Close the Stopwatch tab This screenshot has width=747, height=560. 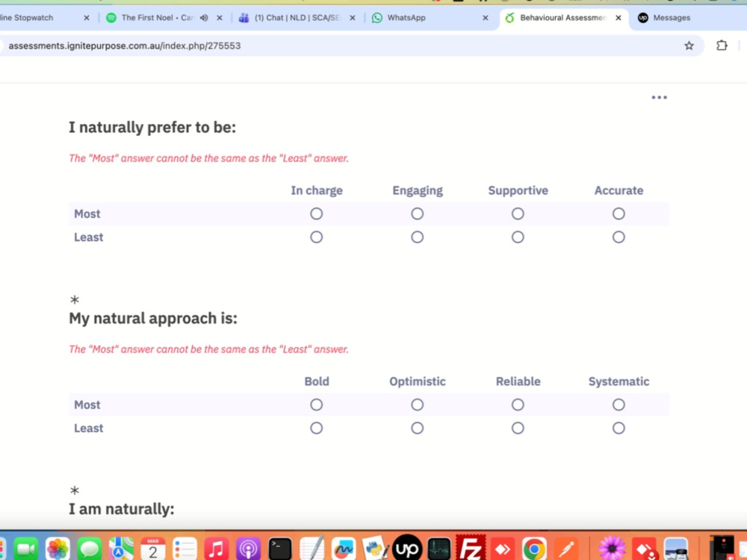pyautogui.click(x=86, y=18)
